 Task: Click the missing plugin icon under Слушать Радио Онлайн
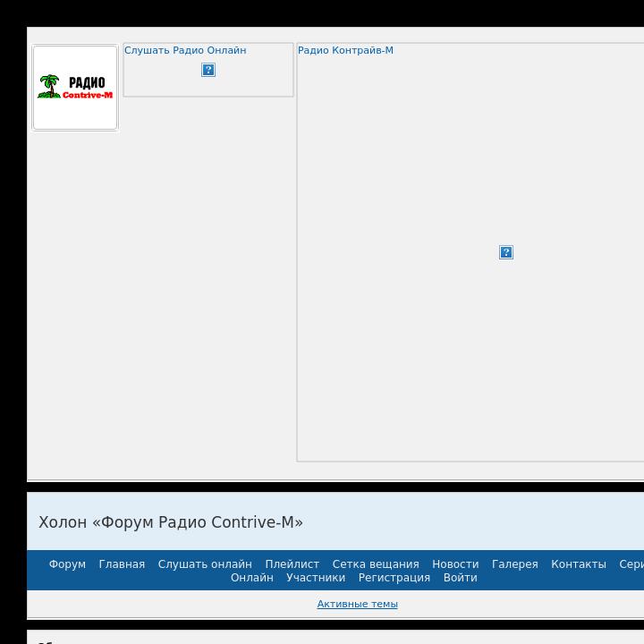pyautogui.click(x=208, y=70)
